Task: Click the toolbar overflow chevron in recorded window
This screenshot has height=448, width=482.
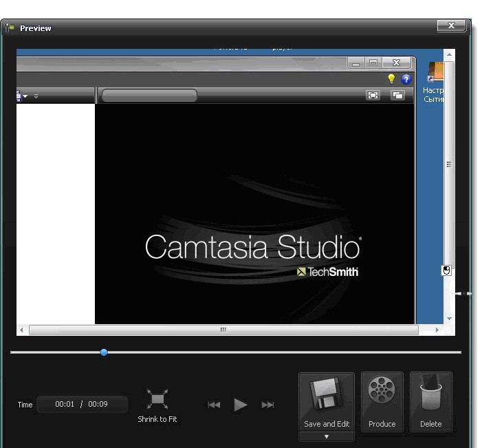Action: (36, 96)
